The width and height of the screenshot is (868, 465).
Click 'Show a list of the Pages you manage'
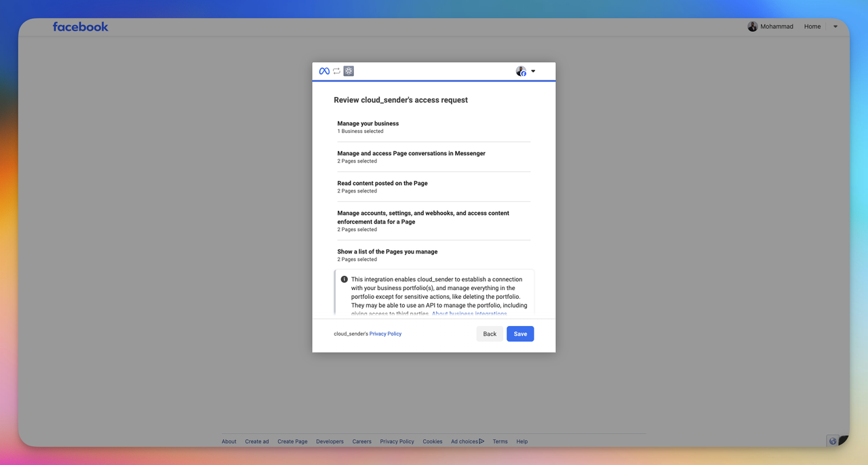click(387, 251)
